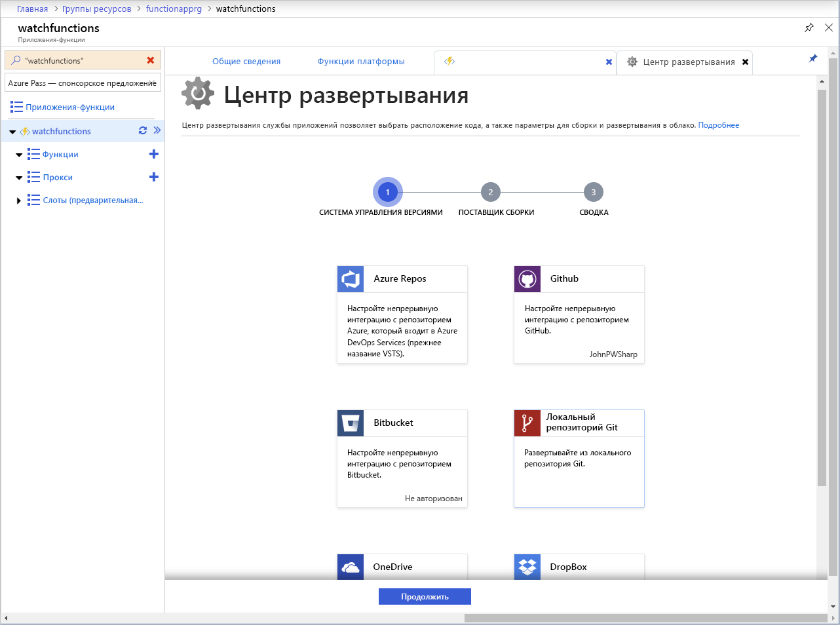Open Функции tree item
This screenshot has height=625, width=840.
pyautogui.click(x=60, y=155)
